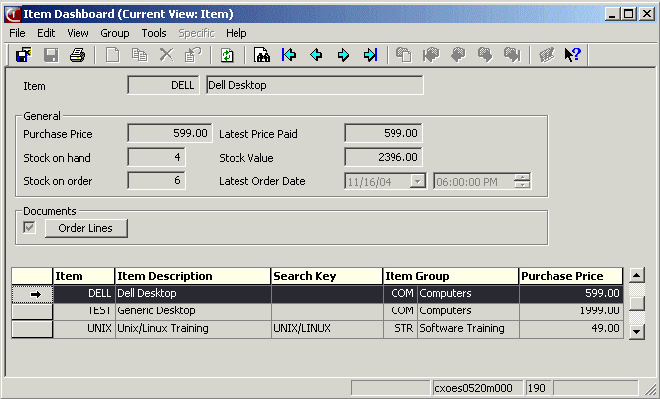660x399 pixels.
Task: Click the Item code field showing DELL
Action: (163, 85)
